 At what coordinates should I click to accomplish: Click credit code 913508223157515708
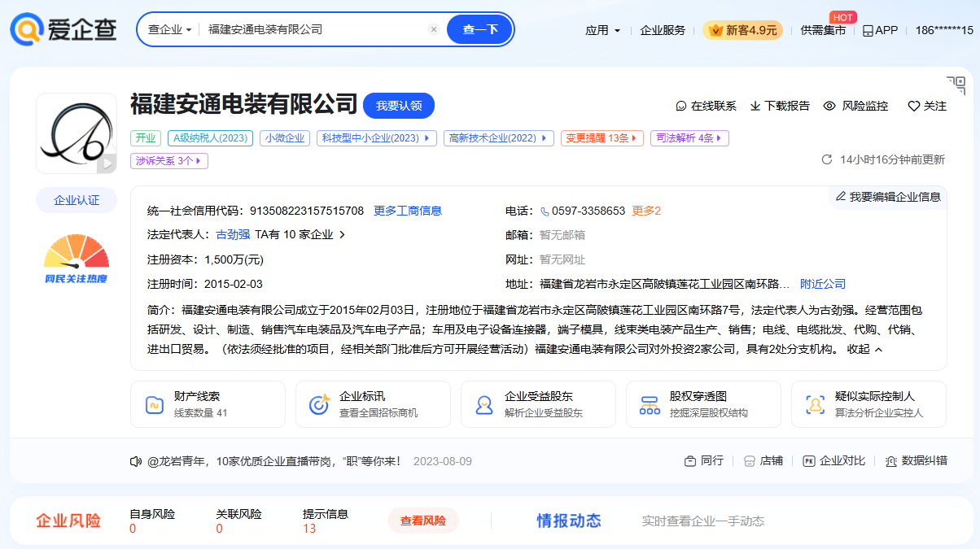click(x=307, y=211)
